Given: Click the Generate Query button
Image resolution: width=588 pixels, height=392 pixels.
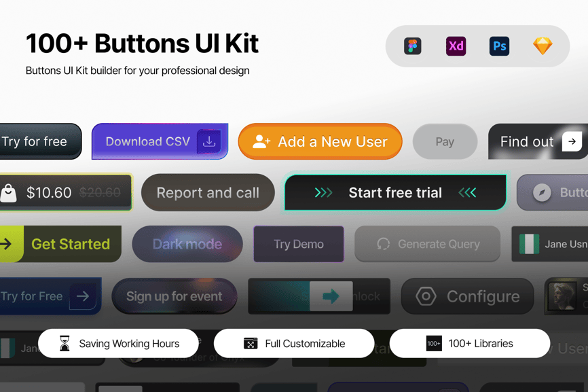Looking at the screenshot, I should pos(428,244).
